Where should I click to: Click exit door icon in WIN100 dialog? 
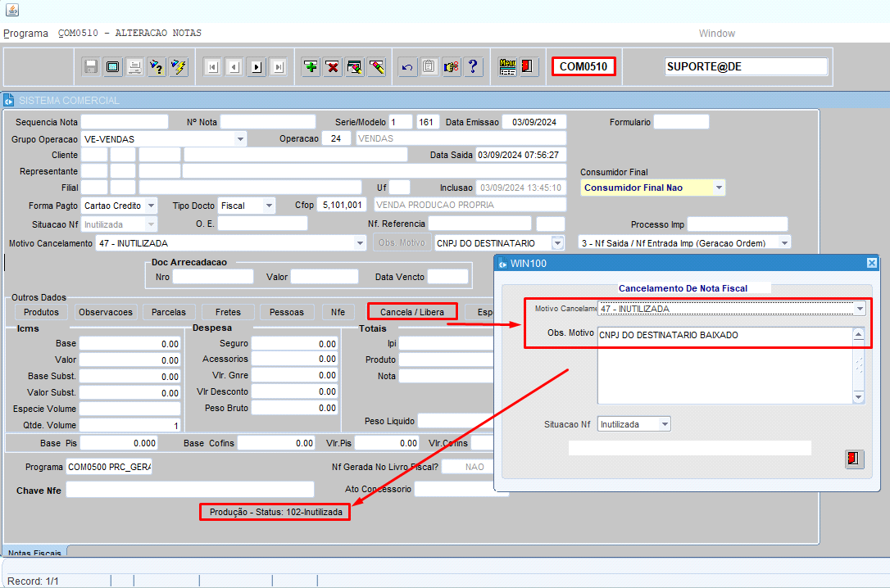(x=854, y=459)
